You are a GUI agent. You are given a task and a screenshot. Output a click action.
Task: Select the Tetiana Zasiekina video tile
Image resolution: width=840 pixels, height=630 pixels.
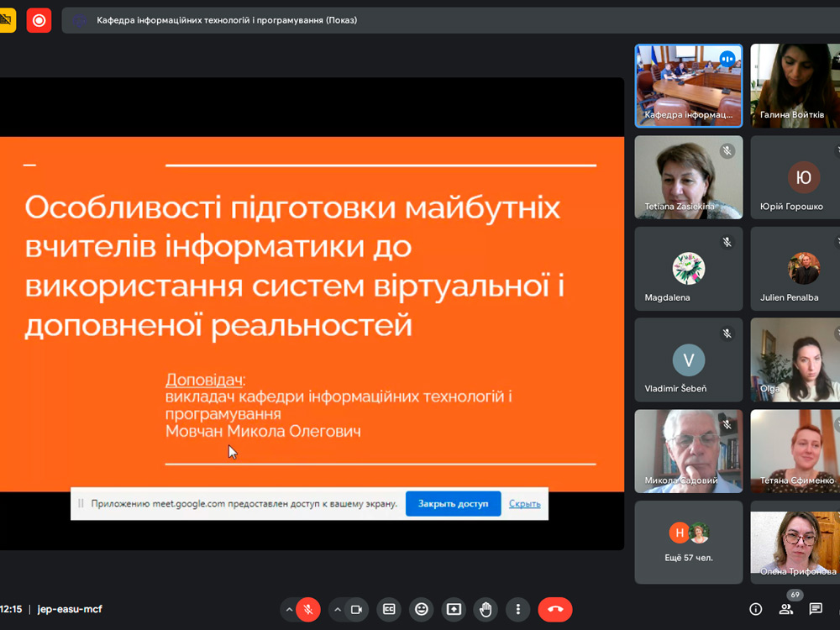coord(689,176)
